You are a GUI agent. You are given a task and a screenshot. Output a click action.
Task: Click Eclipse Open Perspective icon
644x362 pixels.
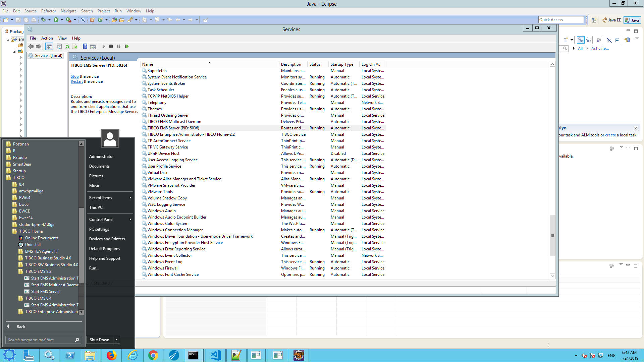pos(594,20)
